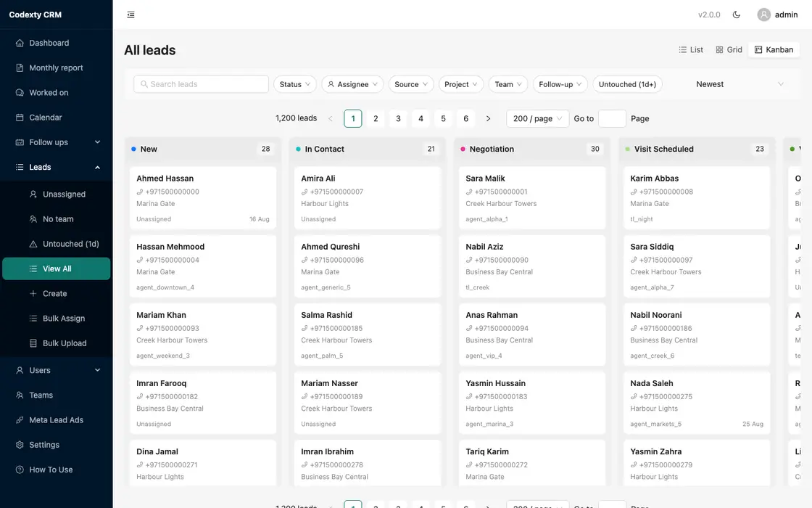Open the Assignee filter dropdown
This screenshot has height=508, width=812.
tap(352, 84)
